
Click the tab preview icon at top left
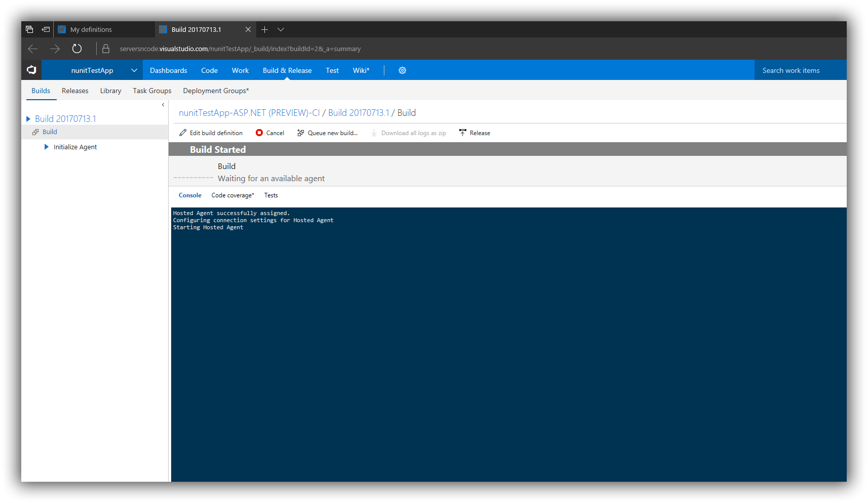[x=29, y=29]
